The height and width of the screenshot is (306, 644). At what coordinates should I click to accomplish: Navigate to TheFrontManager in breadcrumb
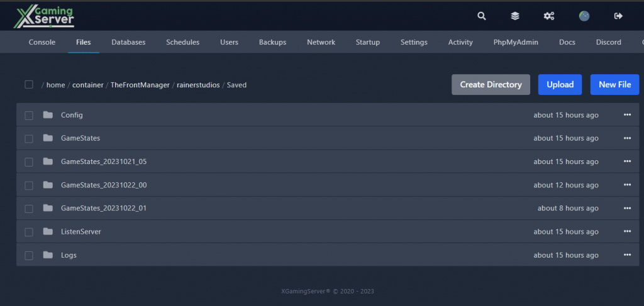(x=140, y=85)
